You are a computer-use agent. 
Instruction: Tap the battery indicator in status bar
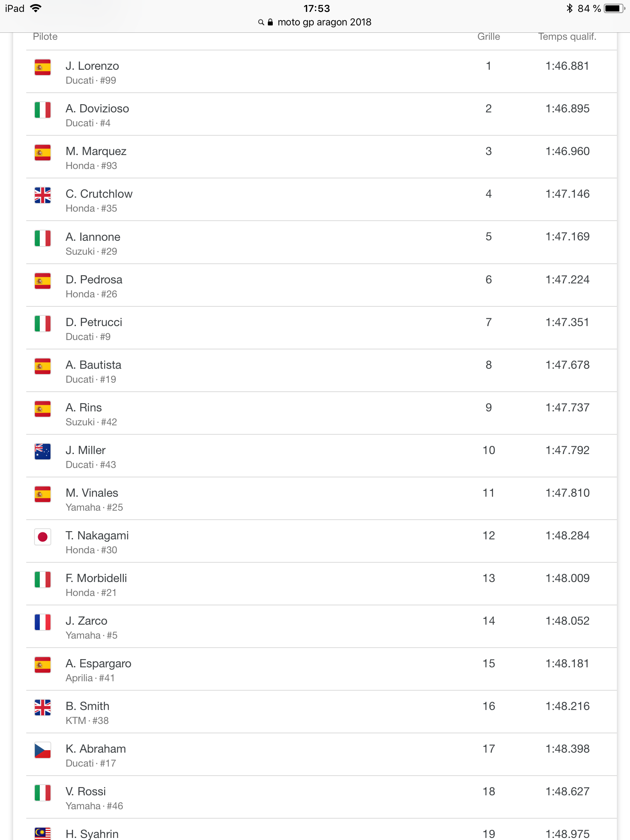coord(614,8)
